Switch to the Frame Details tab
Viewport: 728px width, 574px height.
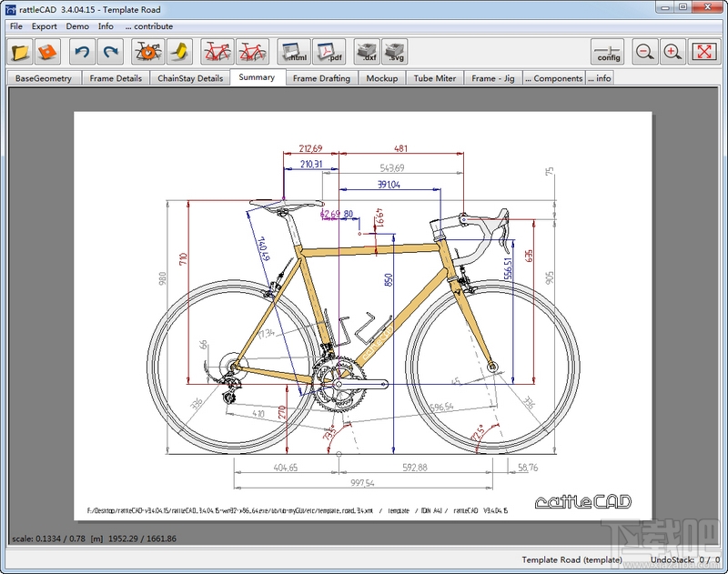pos(116,78)
